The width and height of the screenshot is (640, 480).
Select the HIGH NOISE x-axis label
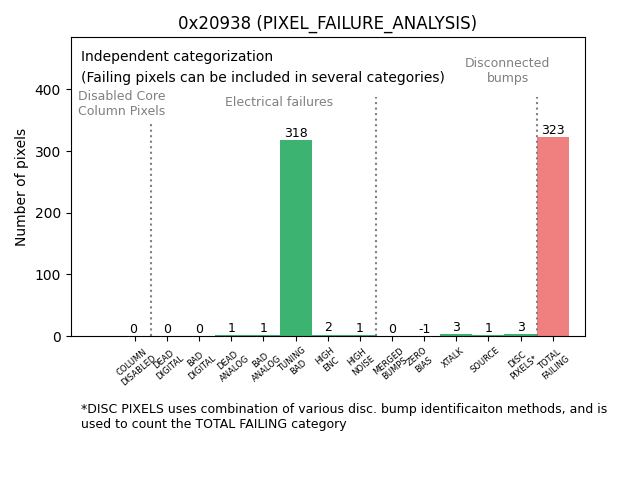click(359, 361)
